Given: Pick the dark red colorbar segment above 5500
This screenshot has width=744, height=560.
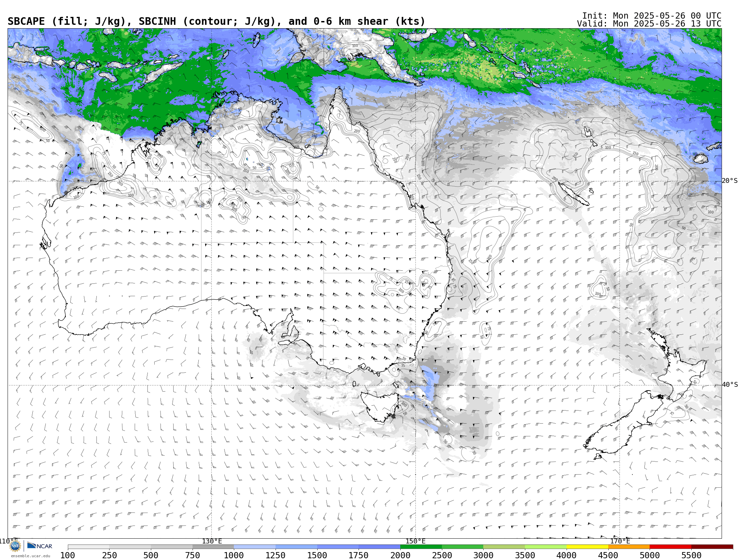Looking at the screenshot, I should [712, 547].
